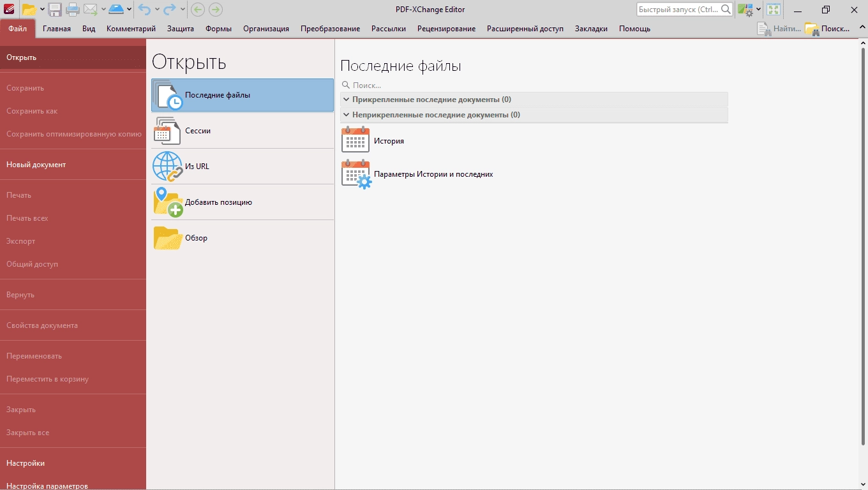The image size is (868, 490).
Task: Open the dropdown arrow next to Scanner icon
Action: (129, 10)
